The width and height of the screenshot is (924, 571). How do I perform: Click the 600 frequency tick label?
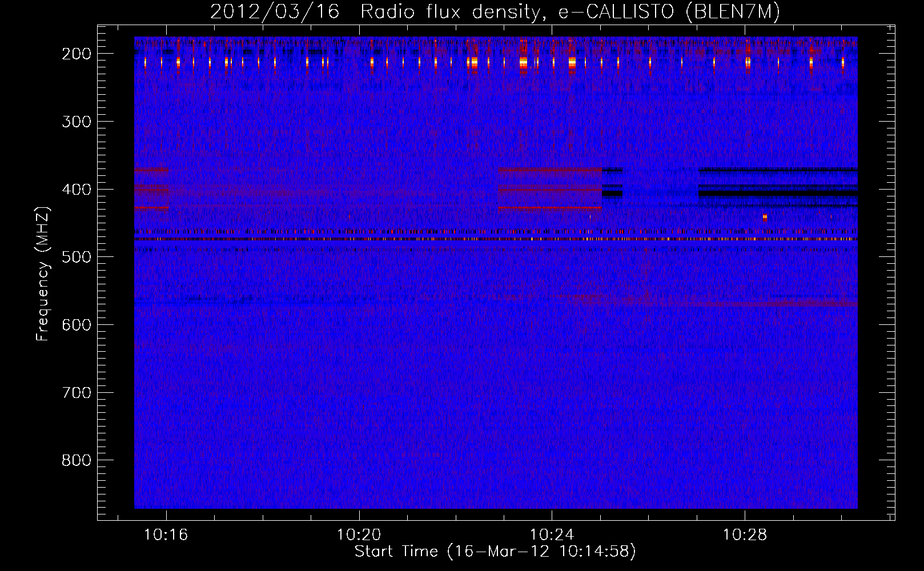point(77,325)
